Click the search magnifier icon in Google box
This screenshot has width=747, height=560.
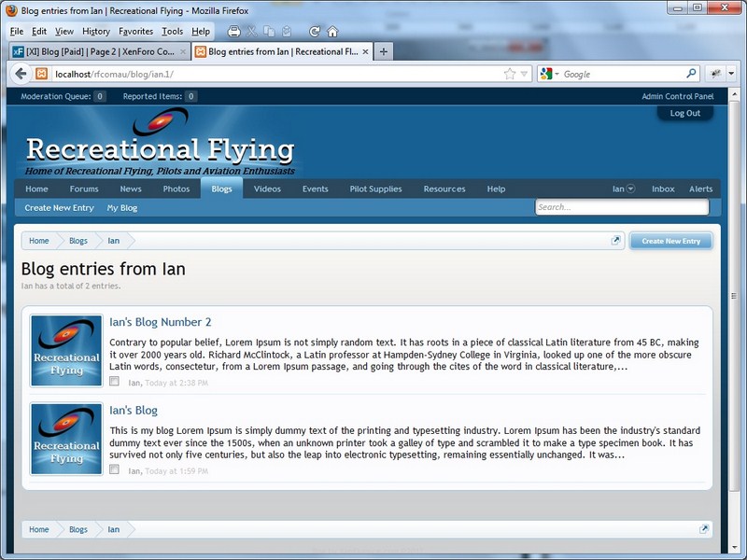click(x=691, y=74)
